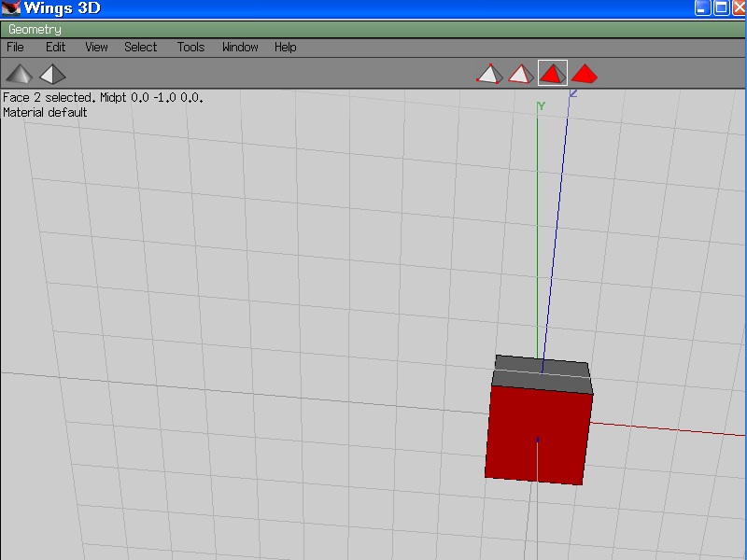Click the blue Z axis label

tap(573, 93)
